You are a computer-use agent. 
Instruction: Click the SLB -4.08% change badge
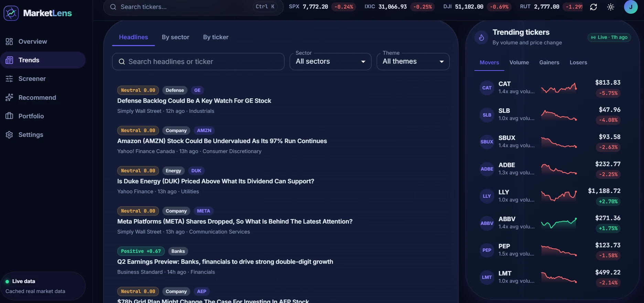click(x=608, y=120)
